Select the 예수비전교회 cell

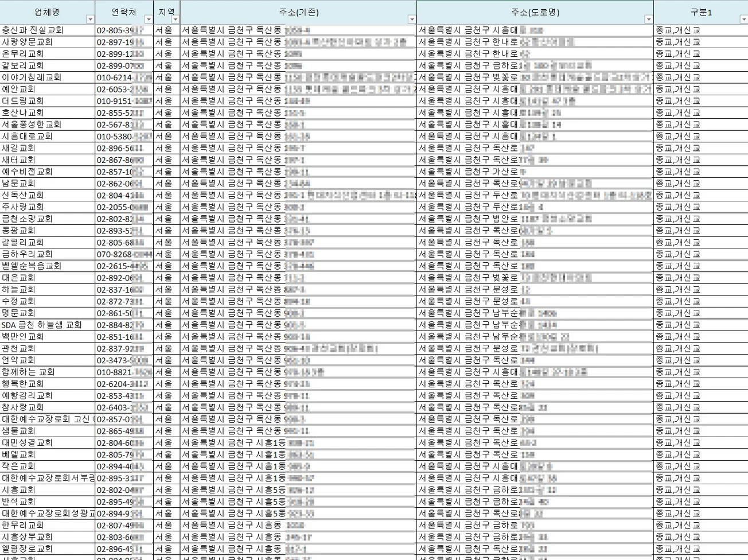click(x=48, y=172)
